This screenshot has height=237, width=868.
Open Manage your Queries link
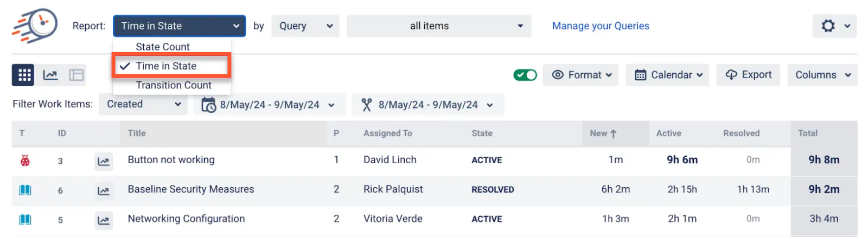pyautogui.click(x=601, y=26)
